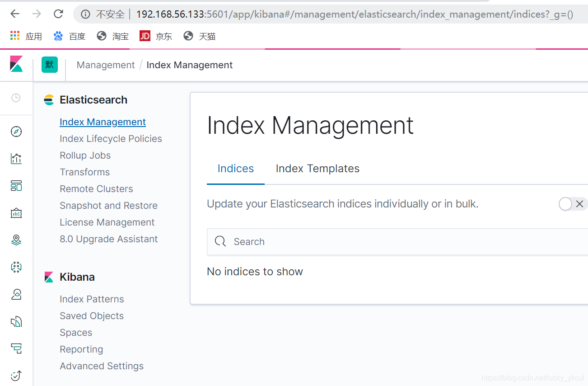Click the browser address bar URL
Image resolution: width=588 pixels, height=386 pixels.
point(355,14)
